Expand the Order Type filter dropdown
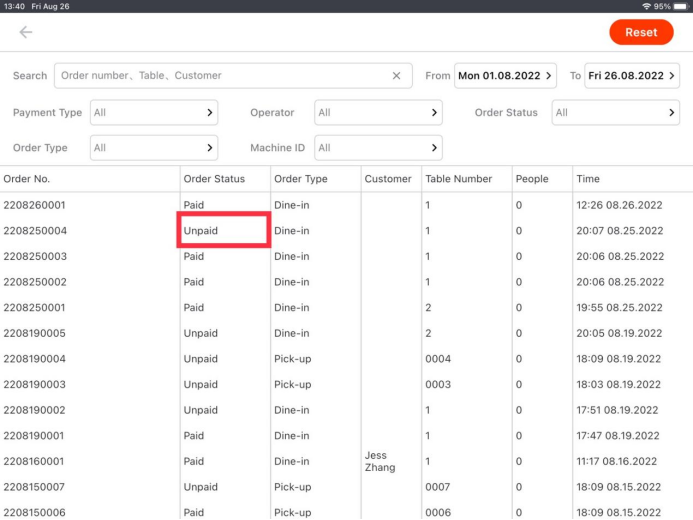693x520 pixels. [x=154, y=148]
